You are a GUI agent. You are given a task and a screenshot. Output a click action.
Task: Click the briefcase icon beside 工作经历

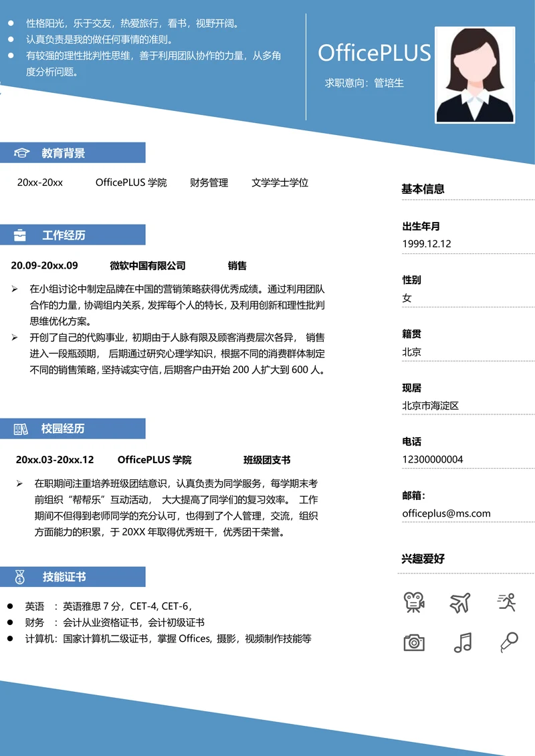pyautogui.click(x=21, y=235)
